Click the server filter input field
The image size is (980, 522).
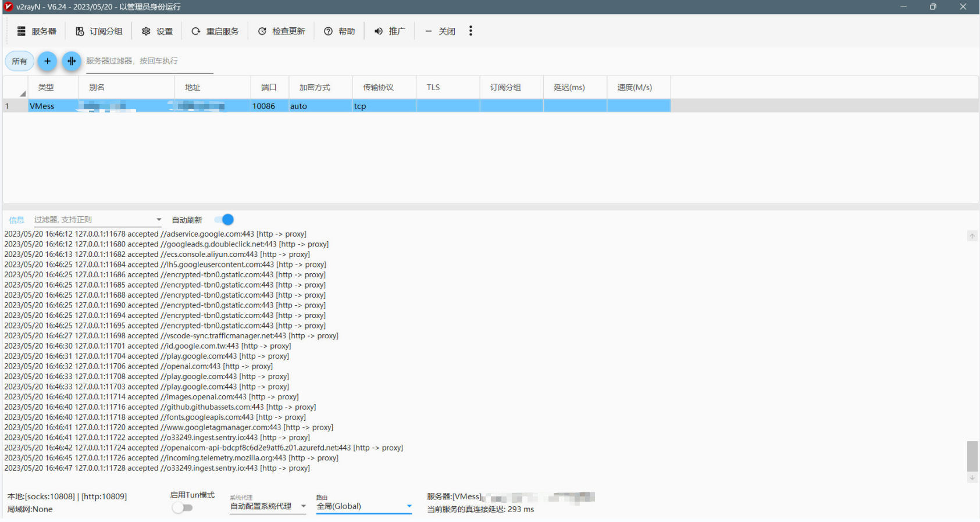pyautogui.click(x=149, y=61)
